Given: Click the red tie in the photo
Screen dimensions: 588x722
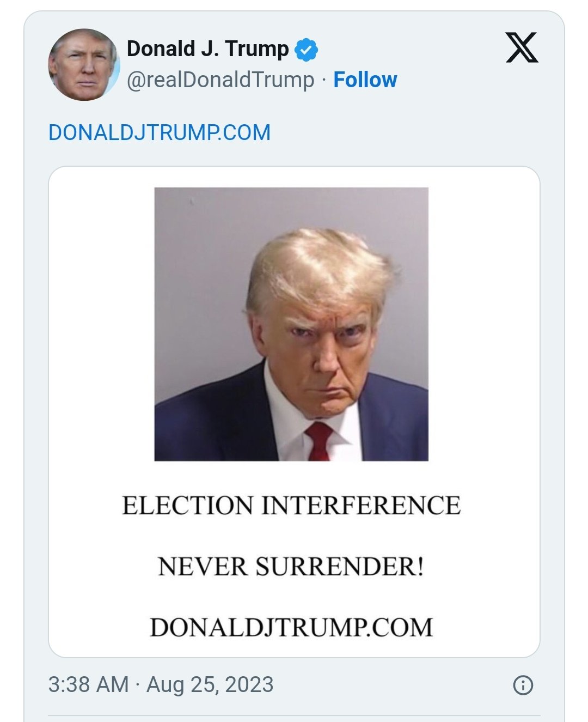Looking at the screenshot, I should click(x=320, y=439).
